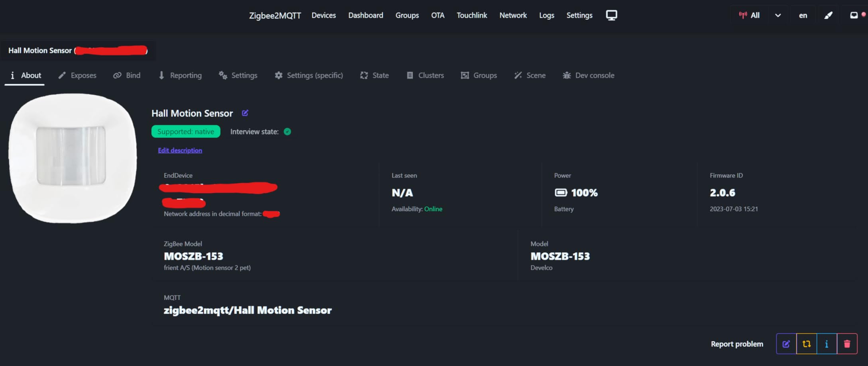The image size is (868, 366).
Task: Click the zigbee2mqtt/Hall Motion Sensor MQTT topic
Action: click(x=248, y=310)
